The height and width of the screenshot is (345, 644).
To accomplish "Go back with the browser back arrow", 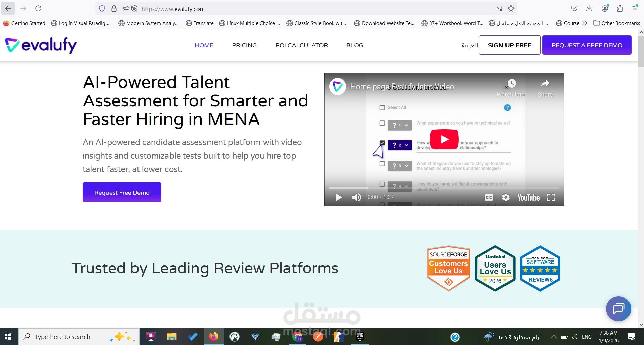I will (8, 9).
